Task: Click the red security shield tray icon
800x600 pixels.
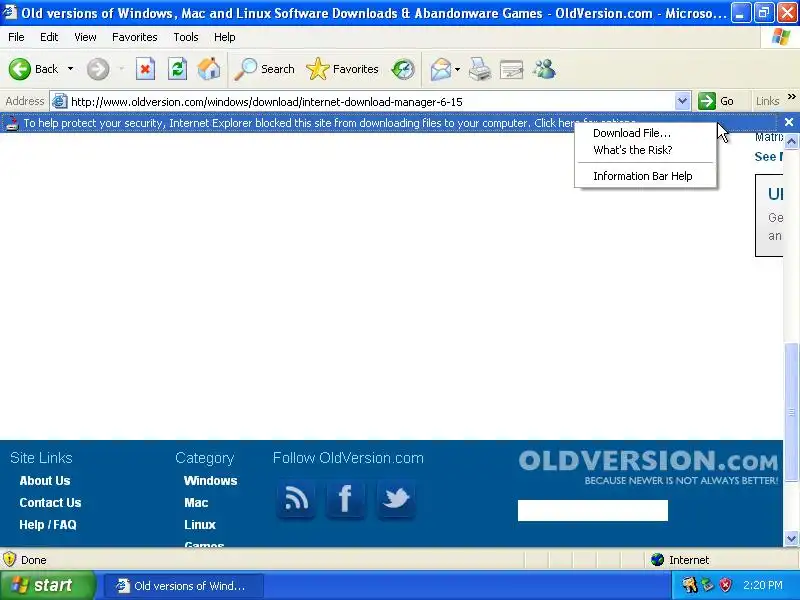Action: tap(726, 585)
